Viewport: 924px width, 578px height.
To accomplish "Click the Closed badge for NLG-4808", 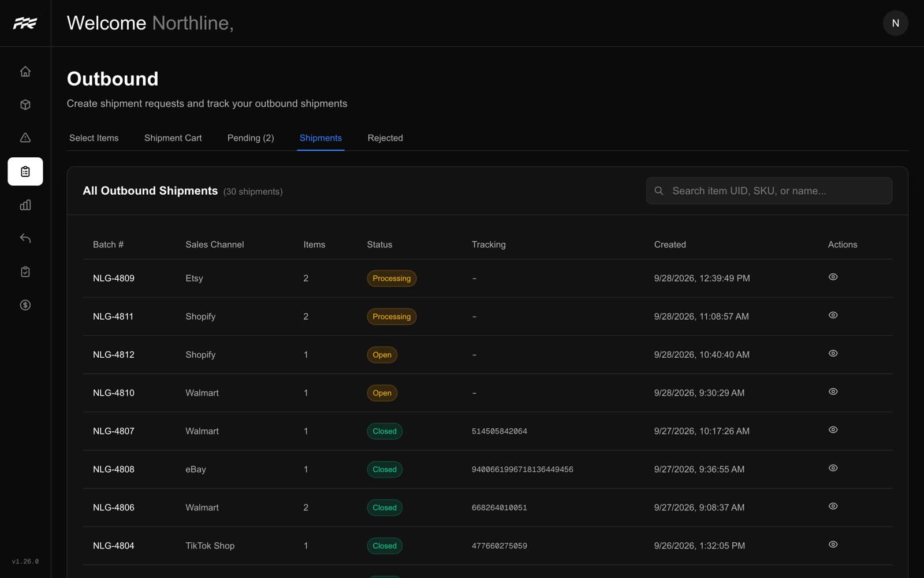I will (x=385, y=469).
